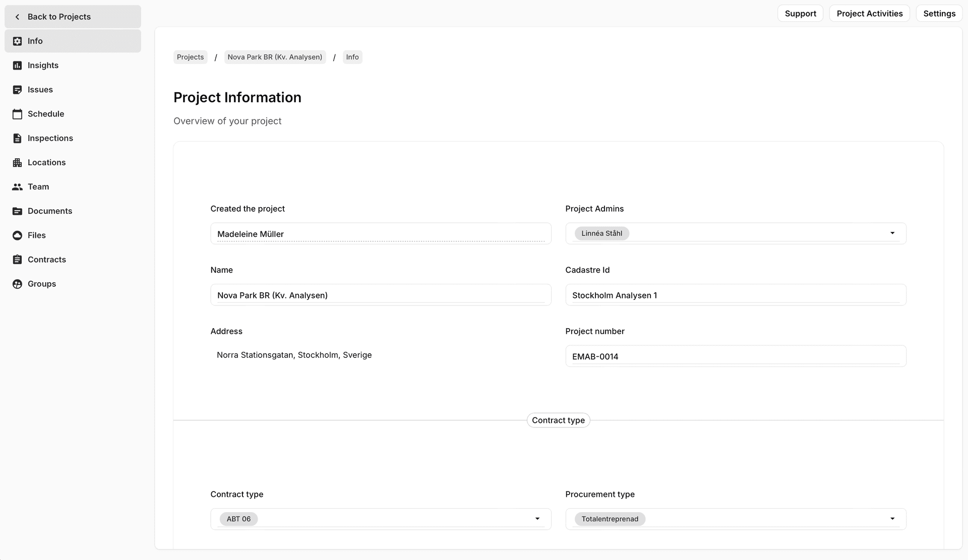The width and height of the screenshot is (968, 560).
Task: Click the Team people icon
Action: (17, 186)
